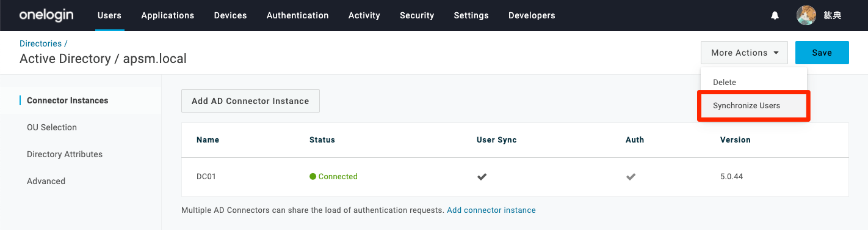Open the notifications bell
The image size is (868, 230).
pyautogui.click(x=775, y=15)
